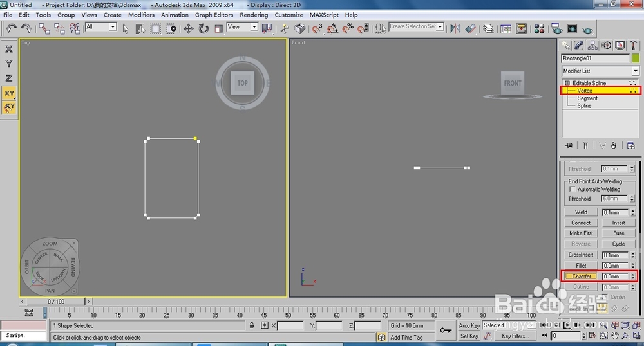Toggle the 3D Snaps magnet icon

(x=317, y=28)
